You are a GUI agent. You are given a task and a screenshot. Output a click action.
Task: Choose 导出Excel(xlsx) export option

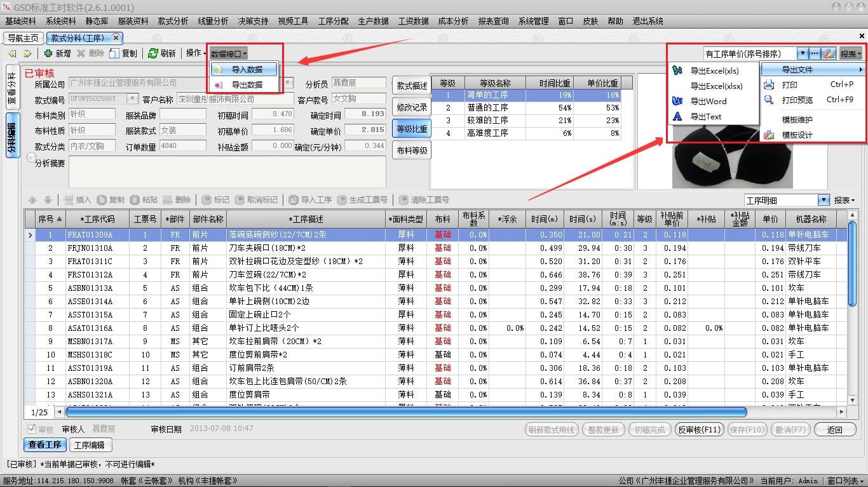tap(714, 86)
